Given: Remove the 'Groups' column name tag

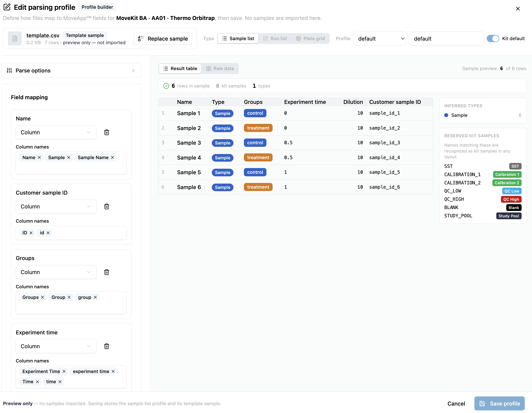Looking at the screenshot, I should tap(42, 297).
